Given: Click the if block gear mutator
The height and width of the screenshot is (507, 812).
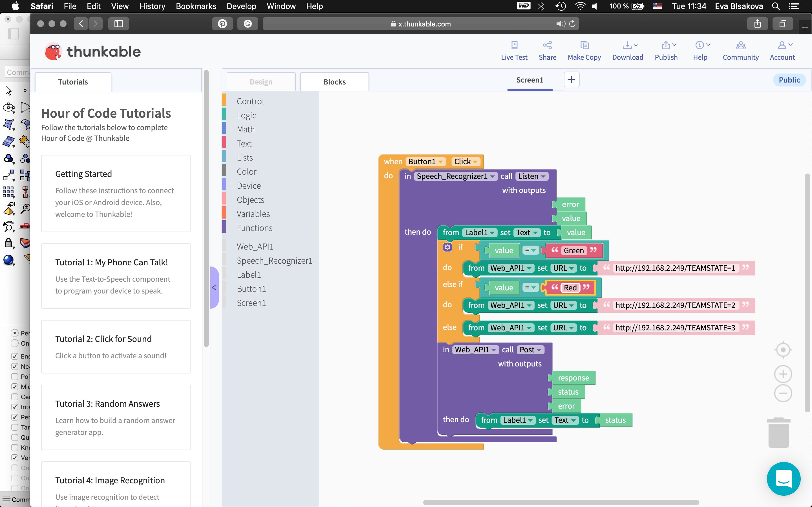Looking at the screenshot, I should pos(447,248).
